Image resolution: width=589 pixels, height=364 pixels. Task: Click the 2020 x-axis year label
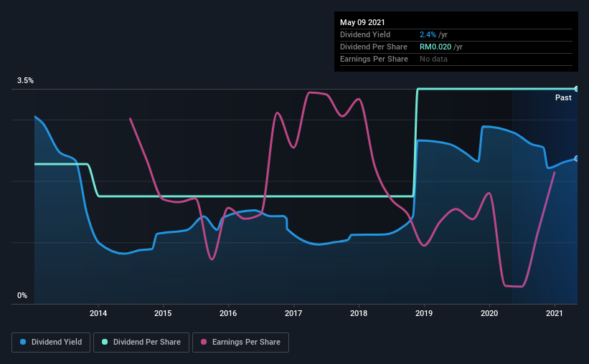tap(489, 313)
